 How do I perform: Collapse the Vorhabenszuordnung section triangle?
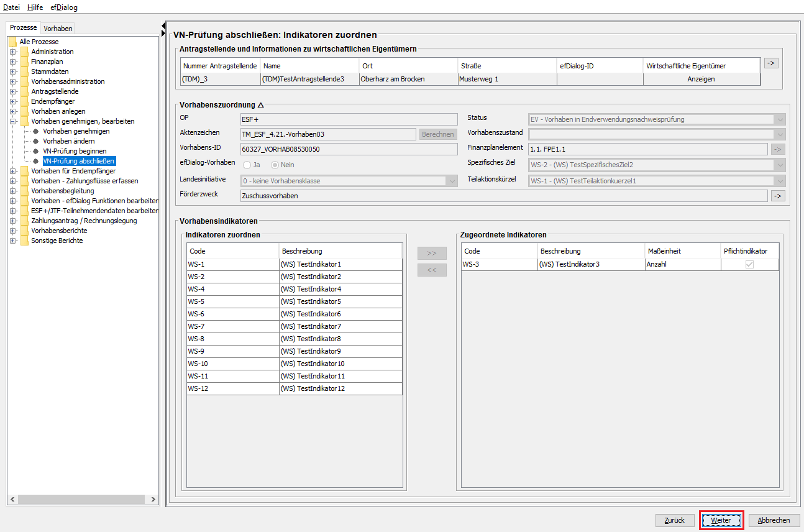[261, 105]
